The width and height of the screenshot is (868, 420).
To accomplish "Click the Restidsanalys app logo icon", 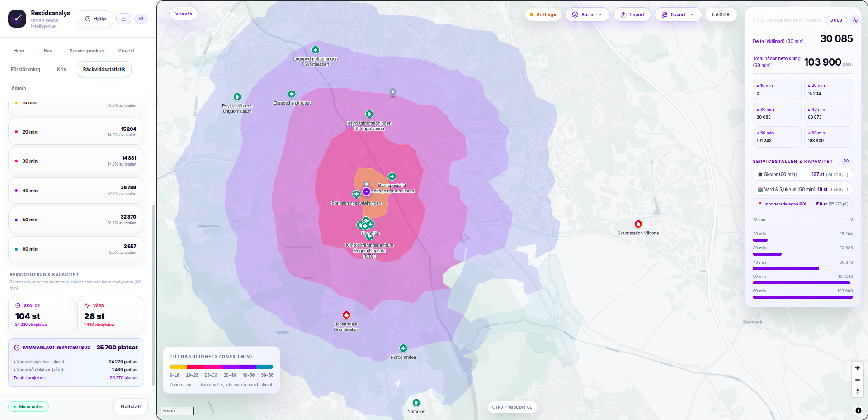I will point(17,19).
